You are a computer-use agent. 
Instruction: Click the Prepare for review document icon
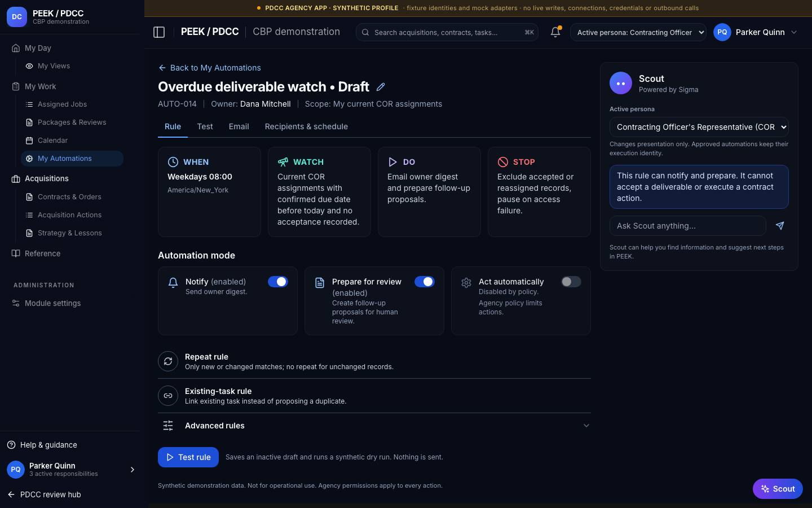(x=320, y=283)
